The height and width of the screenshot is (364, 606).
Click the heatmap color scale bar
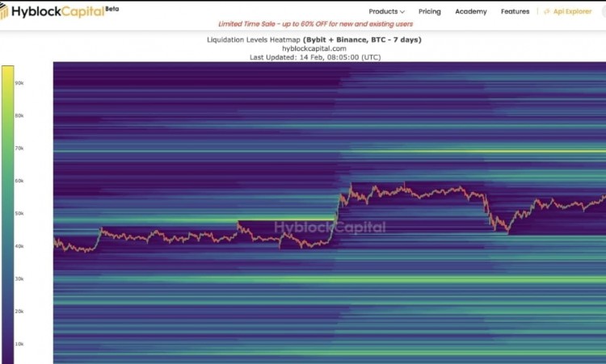[7, 215]
